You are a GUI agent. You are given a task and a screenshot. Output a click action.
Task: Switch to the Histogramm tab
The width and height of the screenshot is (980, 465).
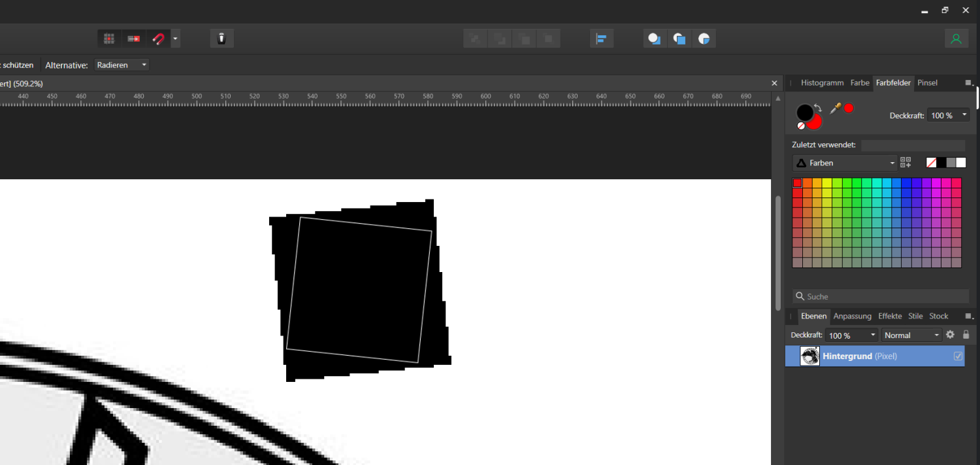tap(822, 83)
